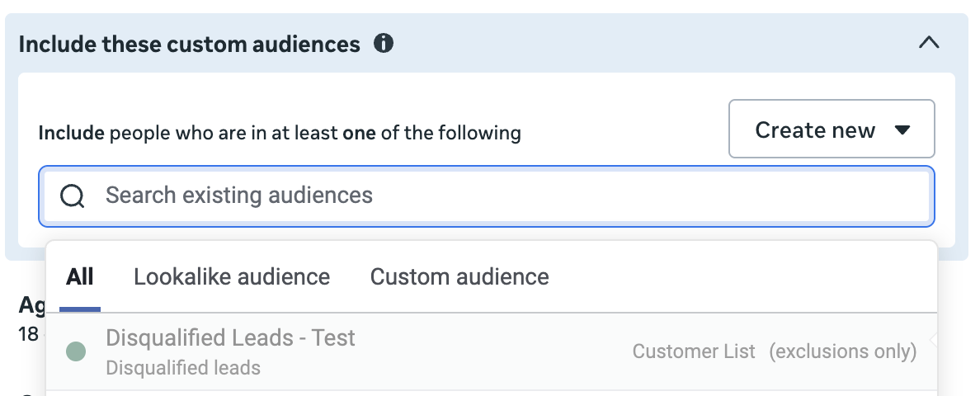Click the green status dot for Disqualified Leads
The height and width of the screenshot is (396, 980).
coord(76,351)
